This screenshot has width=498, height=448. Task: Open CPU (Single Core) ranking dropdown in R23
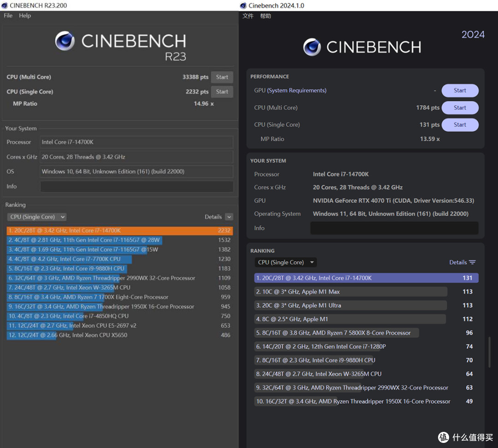[x=36, y=217]
